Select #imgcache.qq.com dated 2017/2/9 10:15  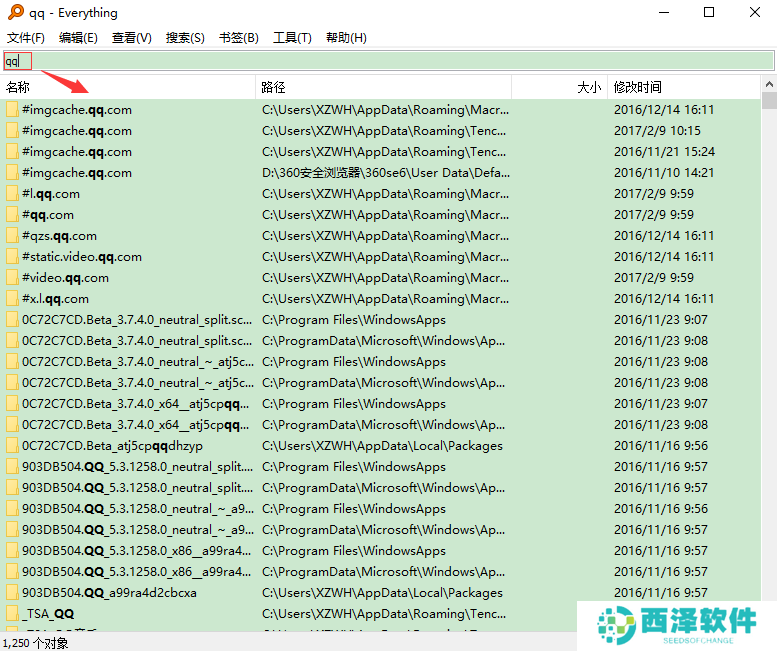point(77,131)
